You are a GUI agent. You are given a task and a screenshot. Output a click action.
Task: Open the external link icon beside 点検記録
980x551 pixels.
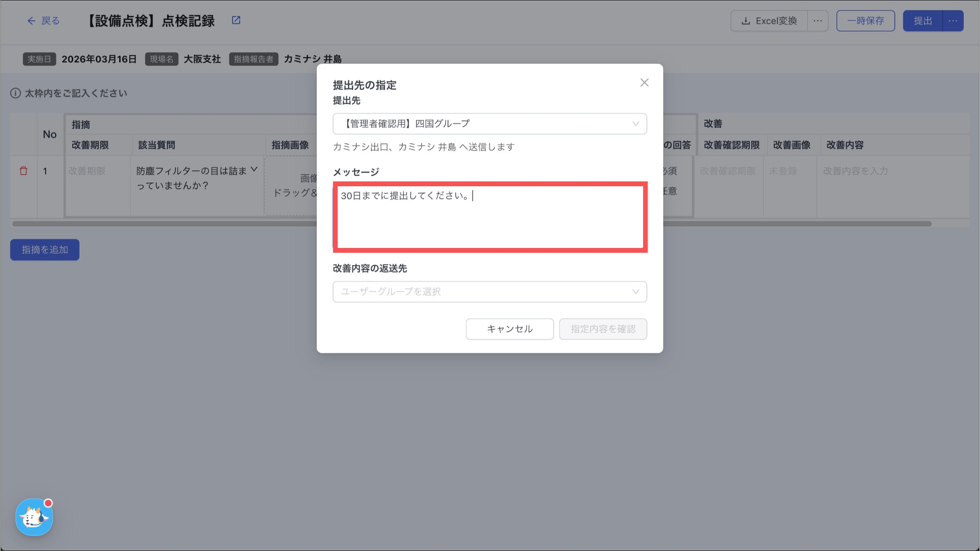pos(236,20)
